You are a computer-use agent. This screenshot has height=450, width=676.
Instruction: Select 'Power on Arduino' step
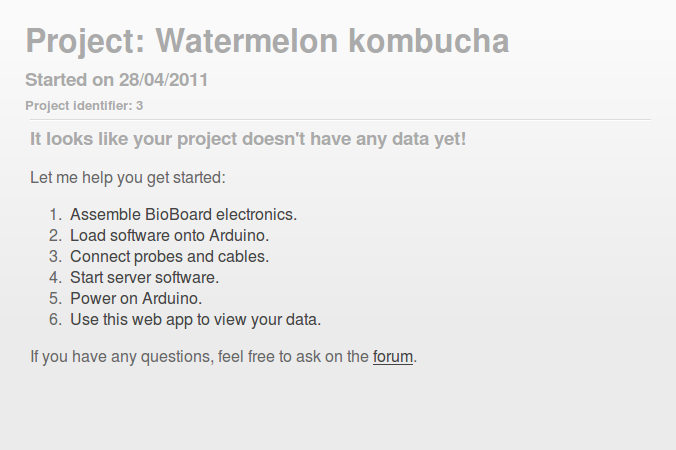[x=136, y=298]
